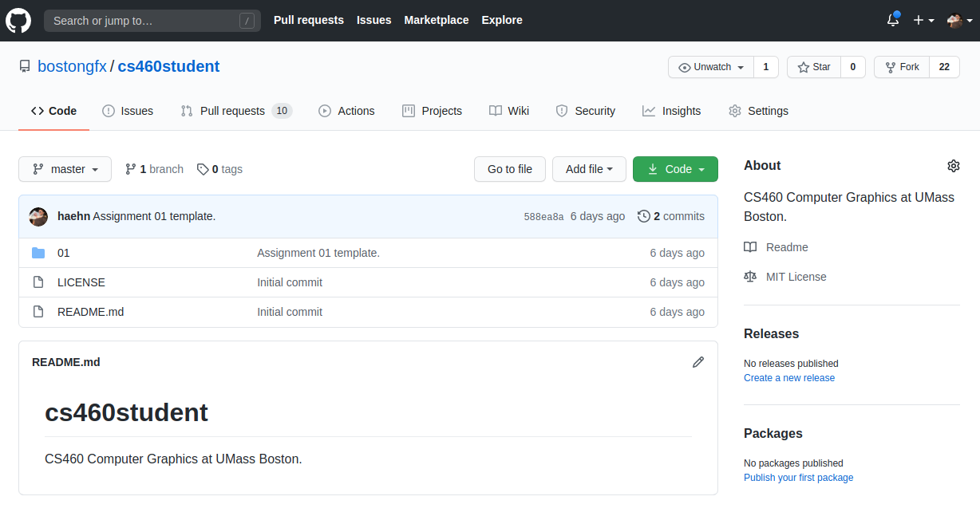Click the cs460student README heading
Screen dimensions: 980x520
(126, 412)
